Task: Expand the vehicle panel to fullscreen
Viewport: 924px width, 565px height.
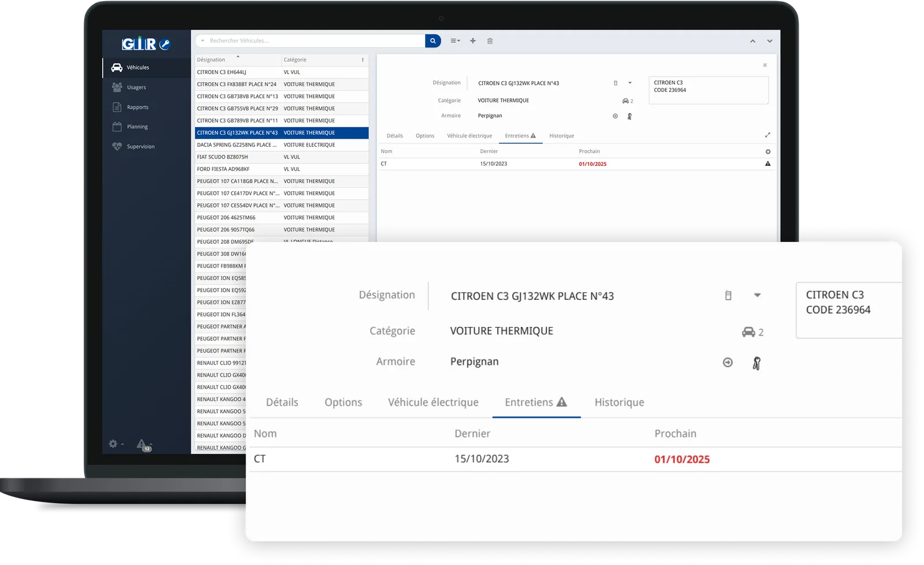Action: [x=768, y=134]
